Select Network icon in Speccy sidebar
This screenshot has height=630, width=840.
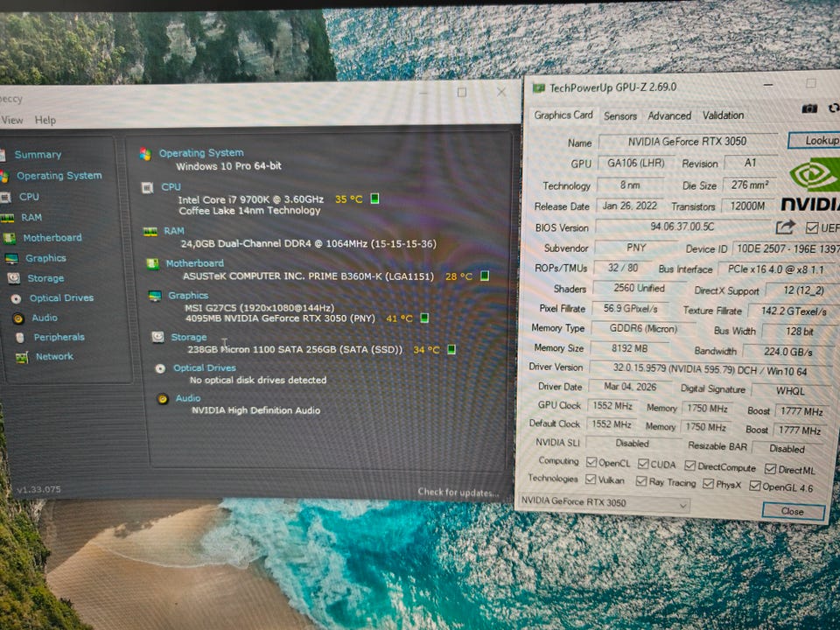[22, 357]
